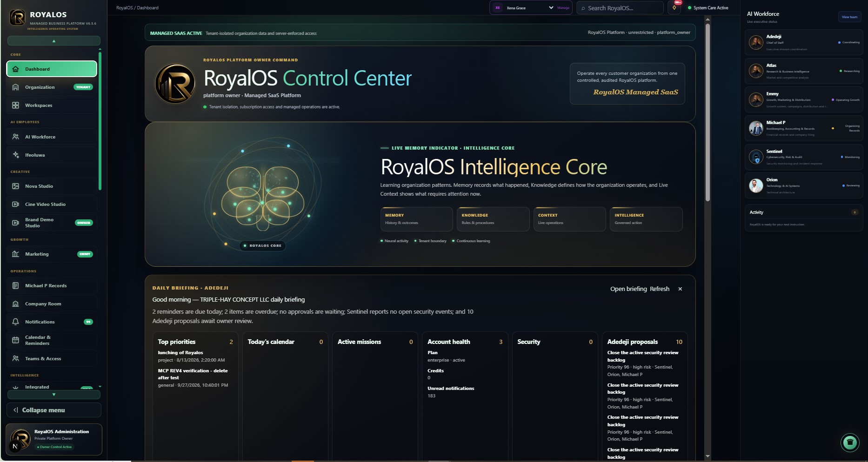Click the Brand Demo Studio icon
The width and height of the screenshot is (868, 462).
point(15,223)
